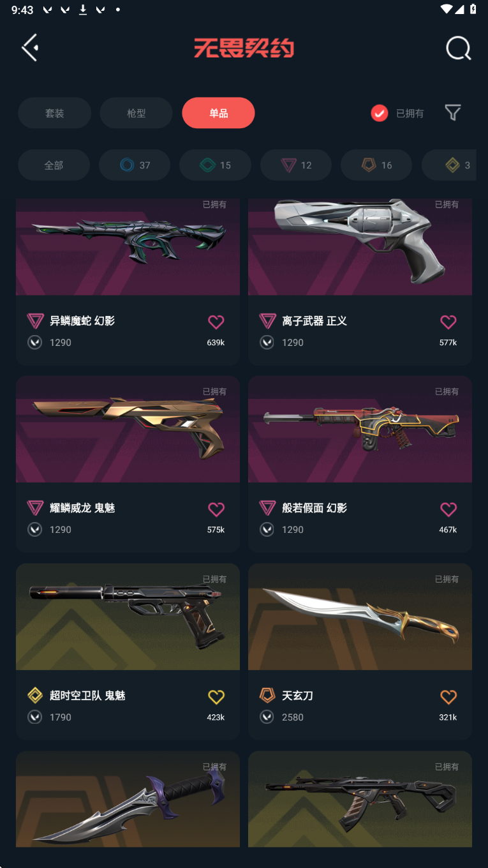Screen dimensions: 488x868
Task: Open the filter funnel icon
Action: pos(453,113)
